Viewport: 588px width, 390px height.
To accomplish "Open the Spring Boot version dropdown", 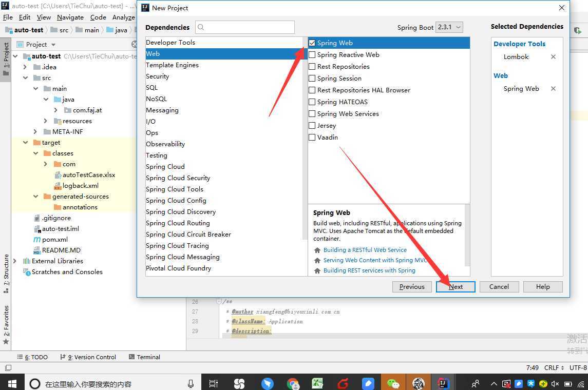I will (449, 27).
